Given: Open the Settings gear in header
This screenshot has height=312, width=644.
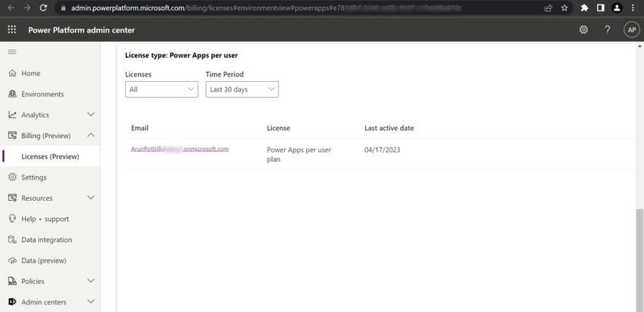Looking at the screenshot, I should [x=583, y=30].
